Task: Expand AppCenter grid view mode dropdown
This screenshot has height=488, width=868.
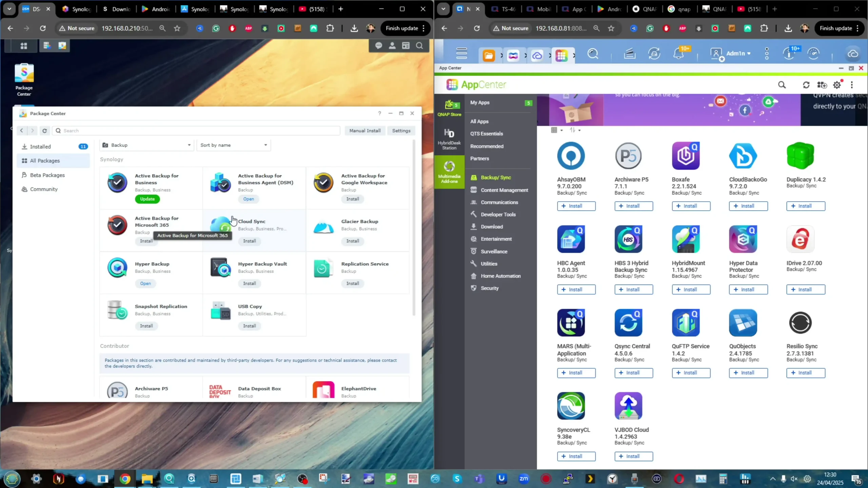Action: pyautogui.click(x=557, y=130)
